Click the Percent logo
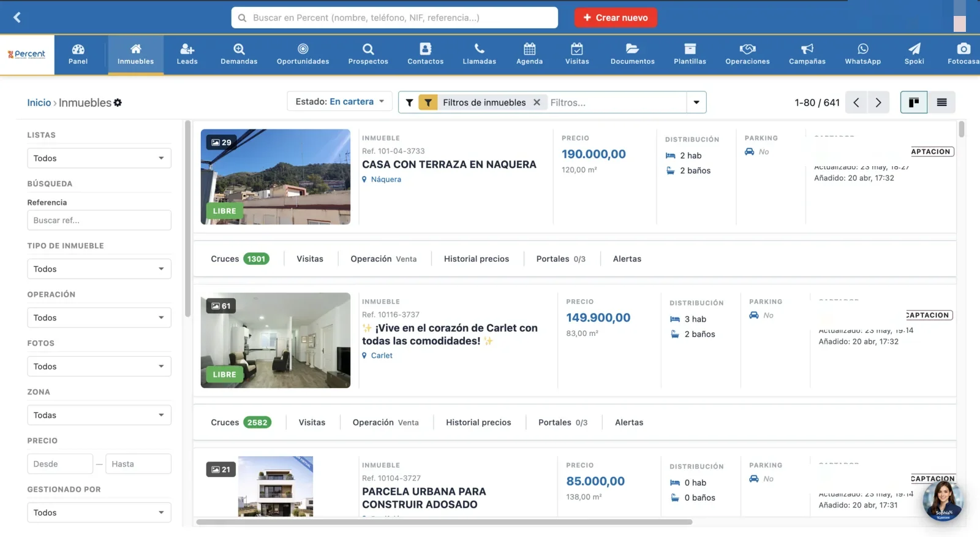980x537 pixels. click(27, 55)
